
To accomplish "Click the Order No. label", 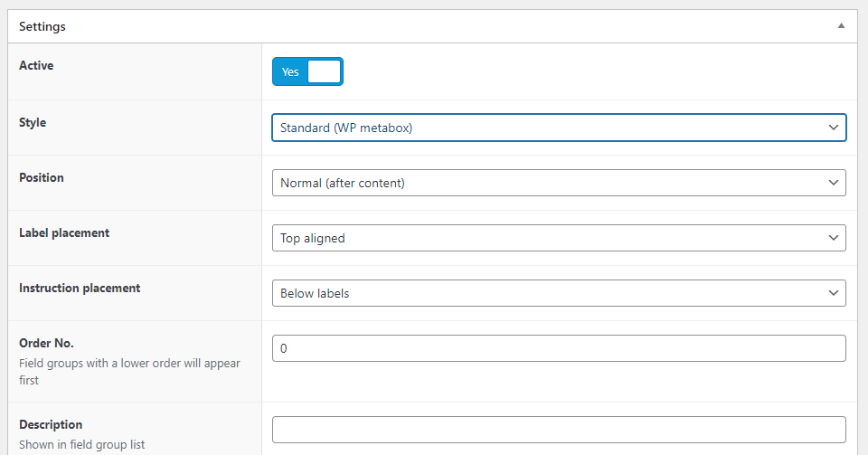I will coord(44,343).
